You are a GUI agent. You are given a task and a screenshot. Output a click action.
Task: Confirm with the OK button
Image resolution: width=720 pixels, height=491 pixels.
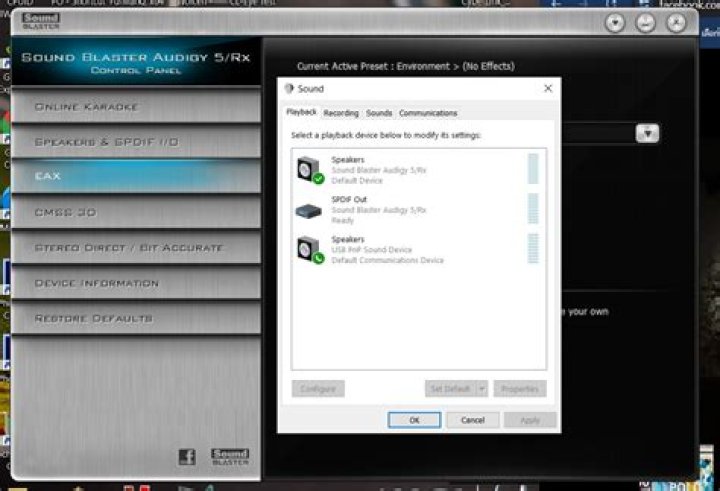414,420
